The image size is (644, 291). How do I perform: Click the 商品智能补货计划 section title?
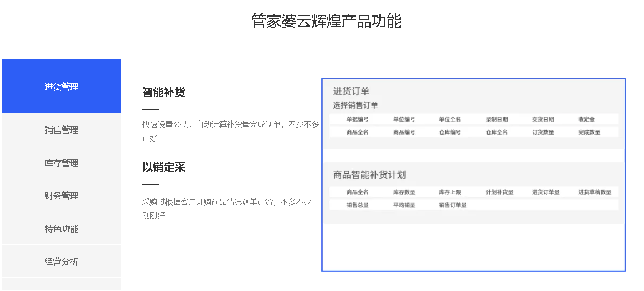[369, 175]
